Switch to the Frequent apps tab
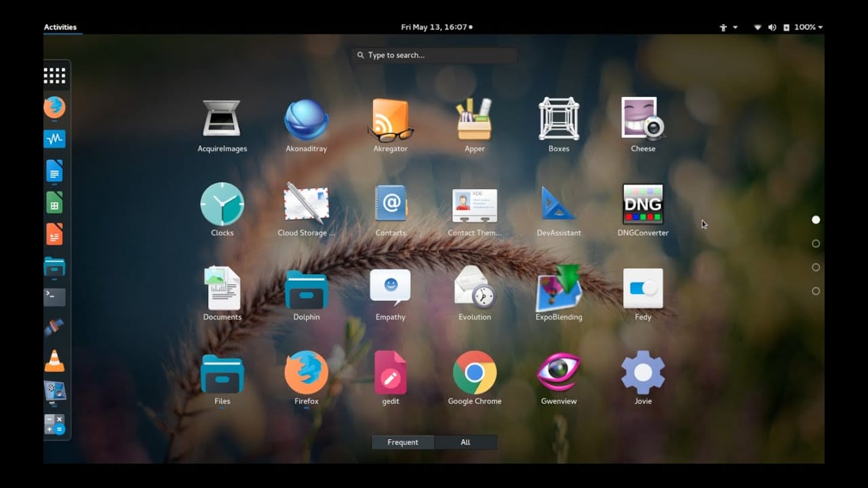Image resolution: width=868 pixels, height=488 pixels. (403, 442)
